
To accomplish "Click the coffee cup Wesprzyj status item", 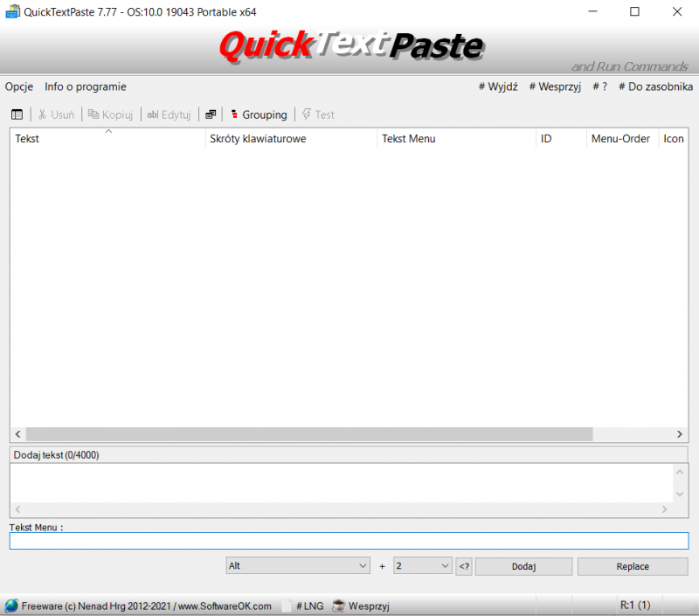I will click(x=360, y=606).
